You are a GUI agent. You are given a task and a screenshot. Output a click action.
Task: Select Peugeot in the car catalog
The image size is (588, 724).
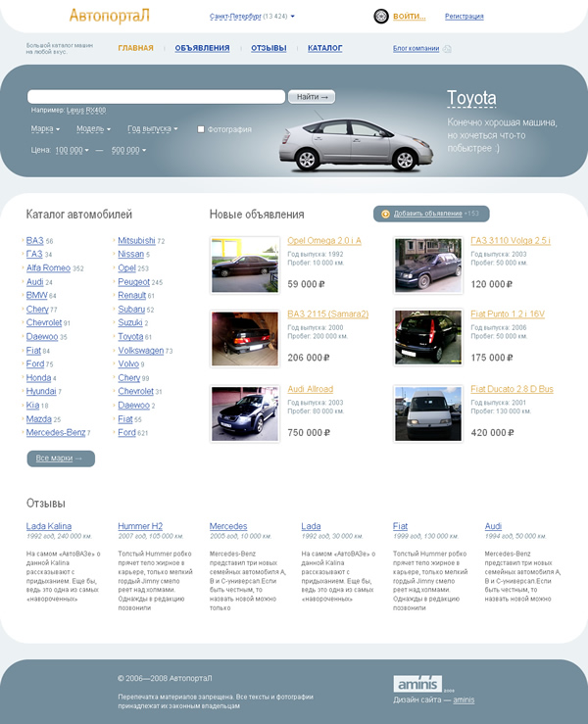click(133, 281)
